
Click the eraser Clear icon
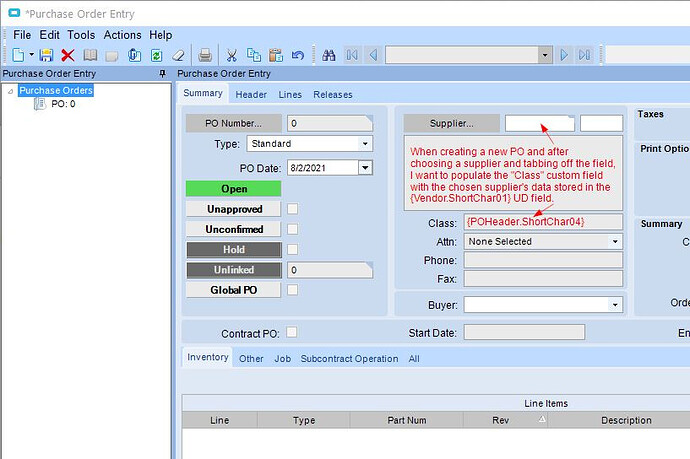pyautogui.click(x=178, y=55)
